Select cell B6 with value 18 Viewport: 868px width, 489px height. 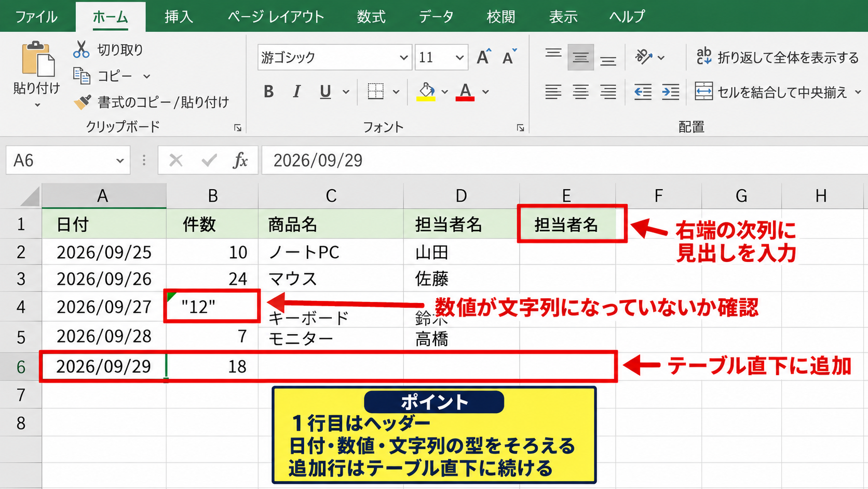(212, 367)
